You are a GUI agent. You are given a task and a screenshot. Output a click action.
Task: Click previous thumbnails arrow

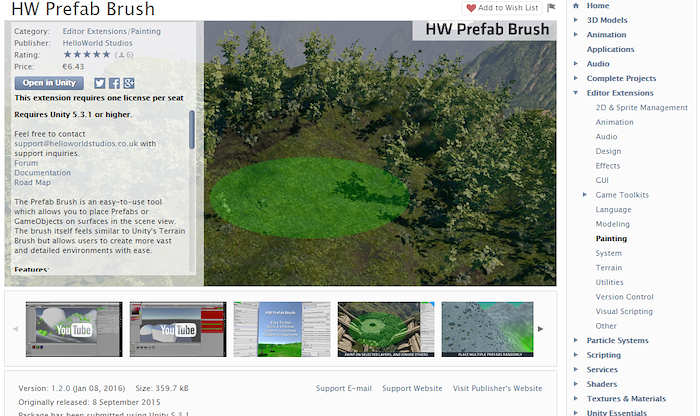click(x=15, y=329)
